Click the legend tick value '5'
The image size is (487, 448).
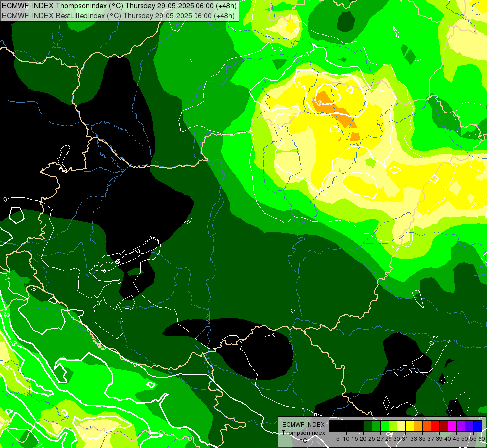pos(338,439)
